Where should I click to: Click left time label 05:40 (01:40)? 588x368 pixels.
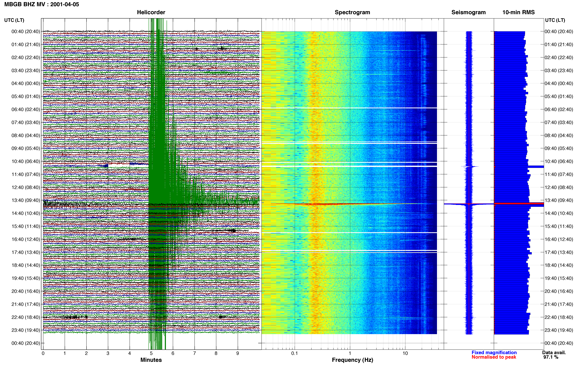pyautogui.click(x=26, y=96)
